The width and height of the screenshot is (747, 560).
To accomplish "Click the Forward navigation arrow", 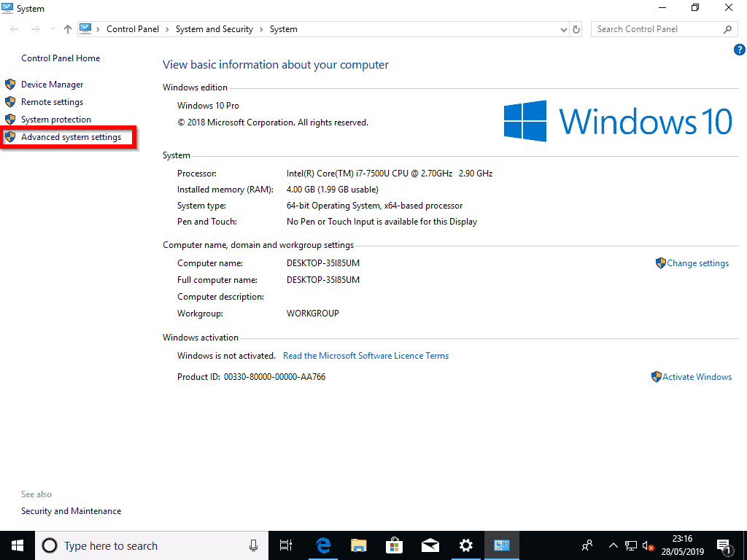I will click(35, 29).
